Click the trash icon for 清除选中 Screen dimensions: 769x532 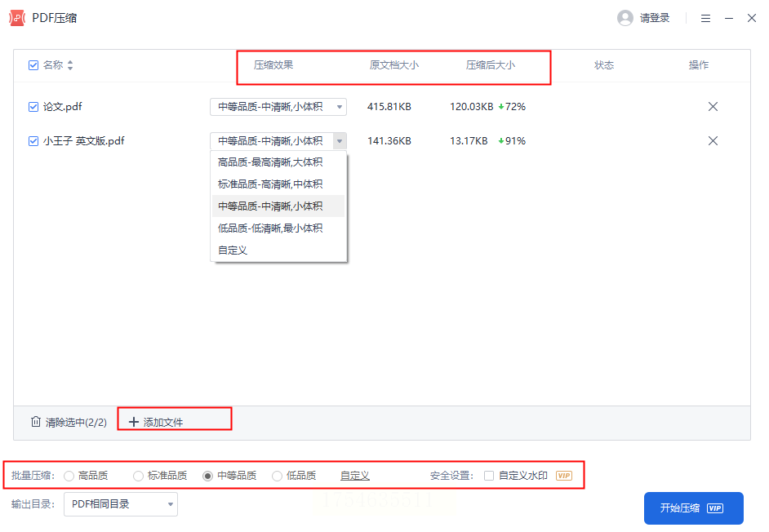[x=36, y=422]
